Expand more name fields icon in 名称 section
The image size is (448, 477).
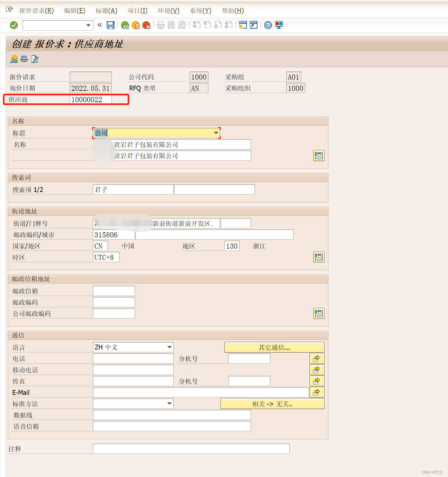pos(319,156)
